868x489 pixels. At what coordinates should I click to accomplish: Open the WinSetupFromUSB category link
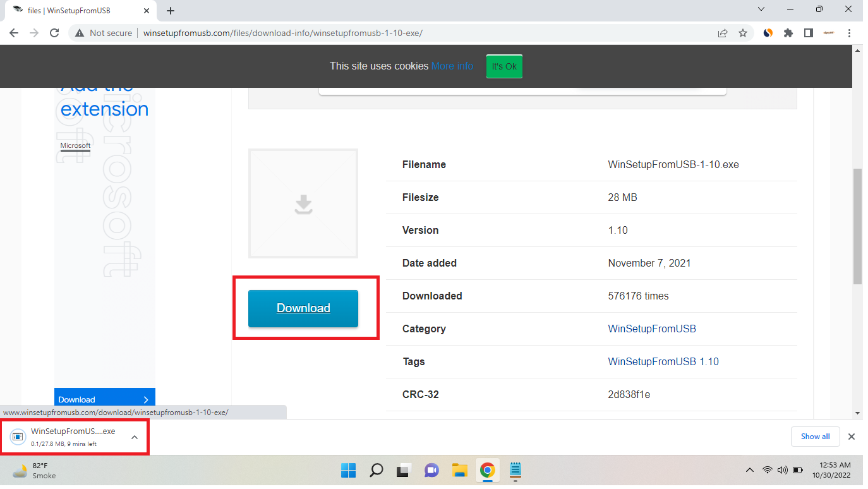point(652,329)
